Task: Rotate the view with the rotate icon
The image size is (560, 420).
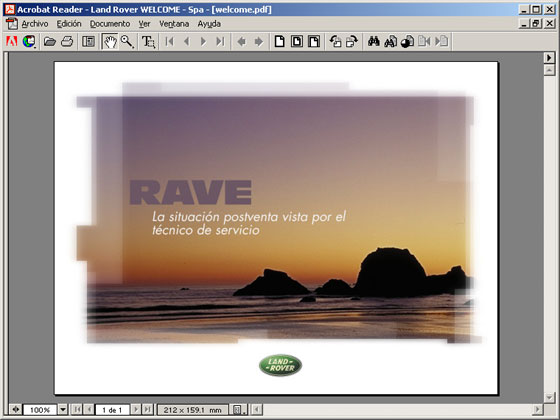Action: (335, 41)
